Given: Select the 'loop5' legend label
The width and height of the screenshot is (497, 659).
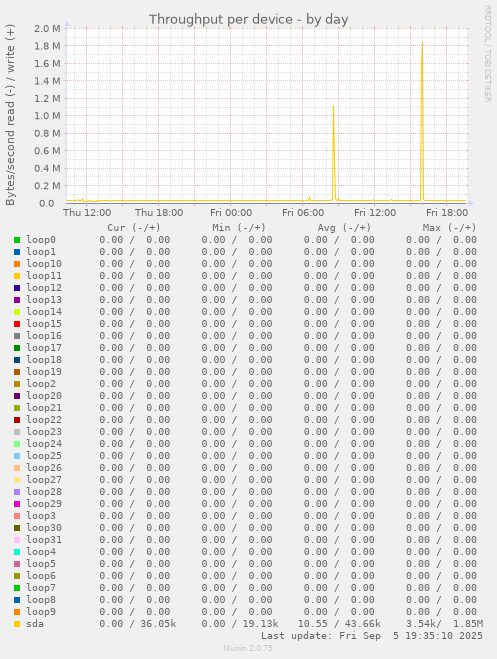Looking at the screenshot, I should [x=41, y=563].
